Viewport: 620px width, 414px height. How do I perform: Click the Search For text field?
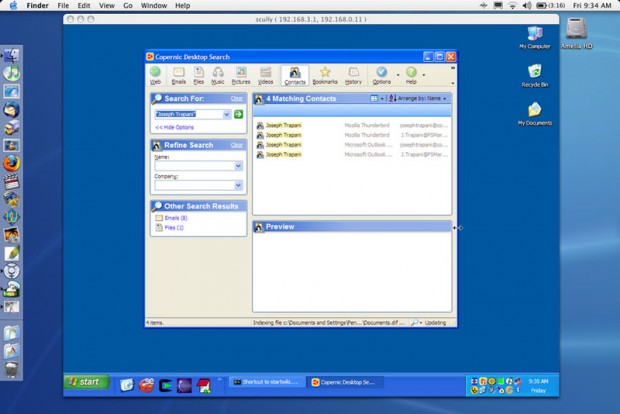[189, 114]
